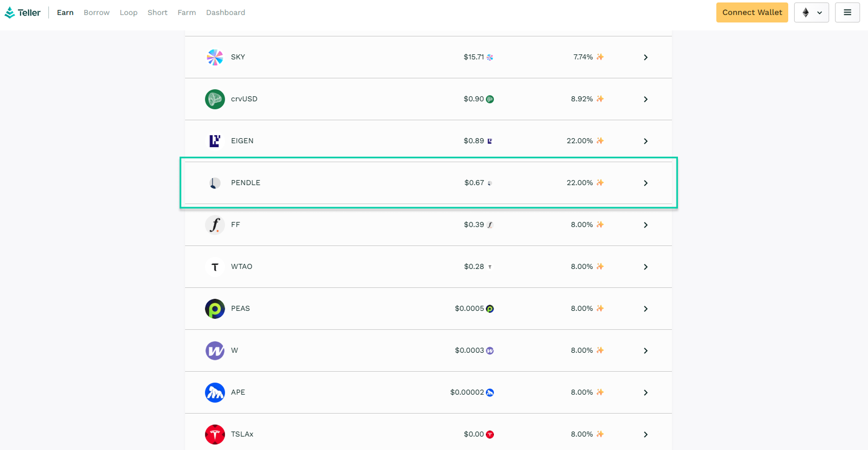
Task: Expand the FF row chevron
Action: pos(646,225)
